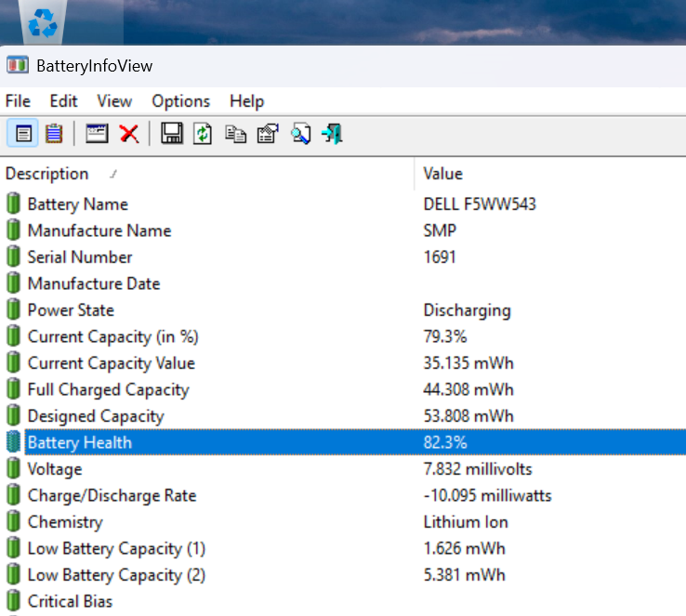
Task: Select the Recycle Bin desktop icon
Action: click(43, 22)
